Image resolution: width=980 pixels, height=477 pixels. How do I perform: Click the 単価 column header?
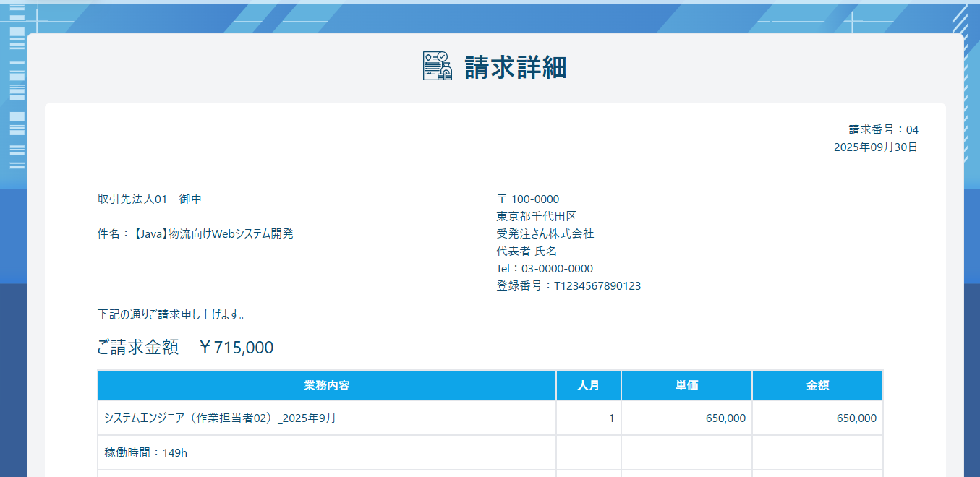686,385
